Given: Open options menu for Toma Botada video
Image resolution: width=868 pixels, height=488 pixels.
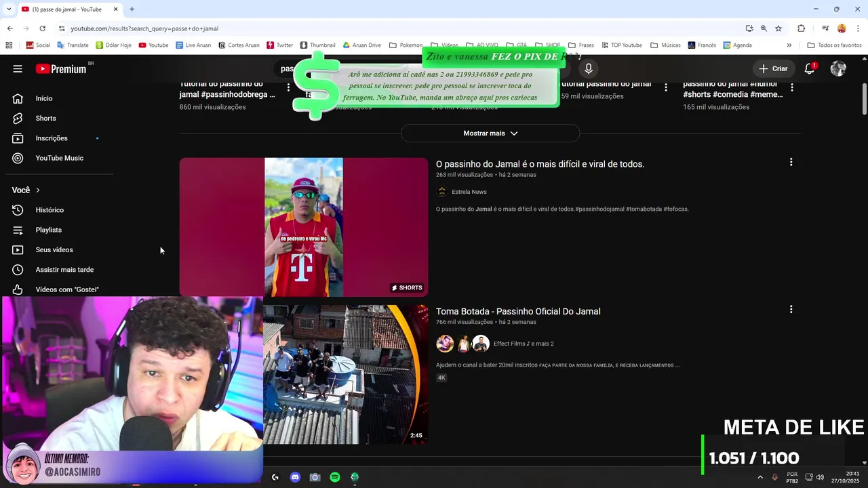Looking at the screenshot, I should 791,309.
